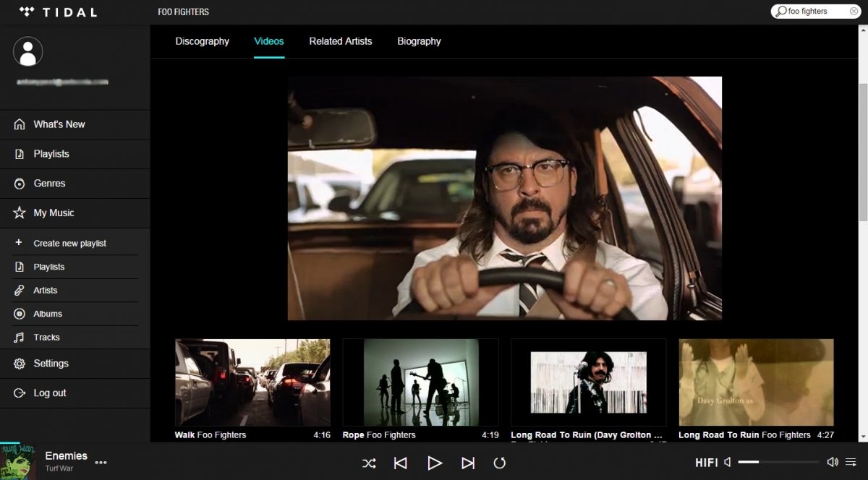The width and height of the screenshot is (868, 480).
Task: Click the Tracks music note icon
Action: tap(19, 337)
